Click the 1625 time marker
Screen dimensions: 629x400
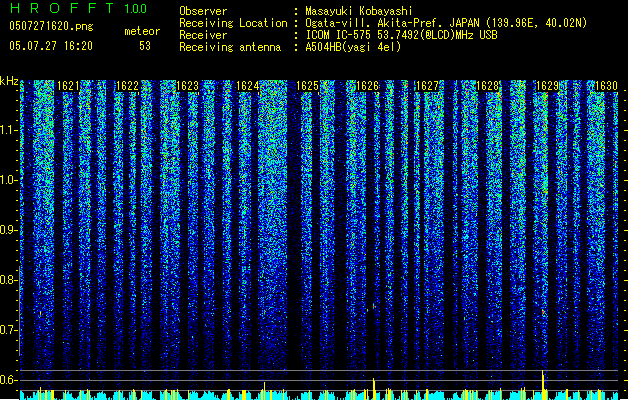coord(307,86)
